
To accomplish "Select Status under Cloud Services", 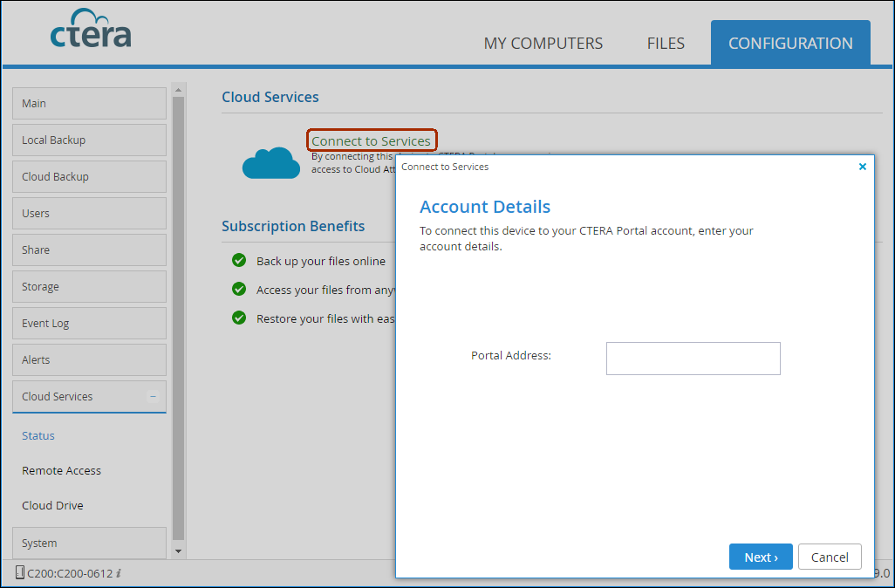I will click(x=38, y=435).
